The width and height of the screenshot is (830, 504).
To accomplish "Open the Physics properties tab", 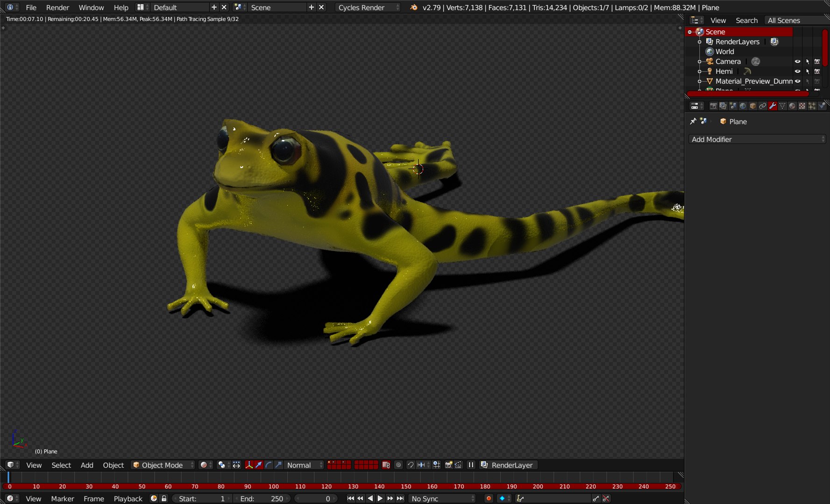I will click(822, 106).
